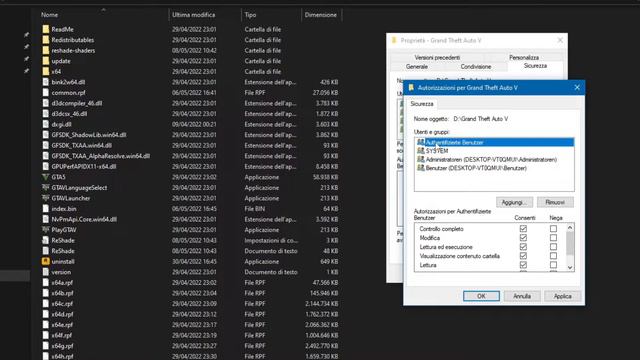
Task: Click the ReShade configuration settings file icon
Action: tap(46, 240)
